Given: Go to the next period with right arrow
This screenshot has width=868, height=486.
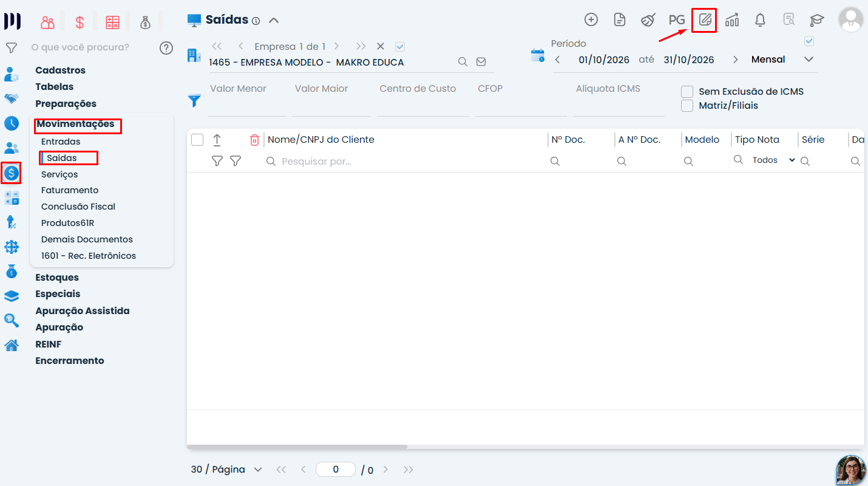Looking at the screenshot, I should pos(736,60).
